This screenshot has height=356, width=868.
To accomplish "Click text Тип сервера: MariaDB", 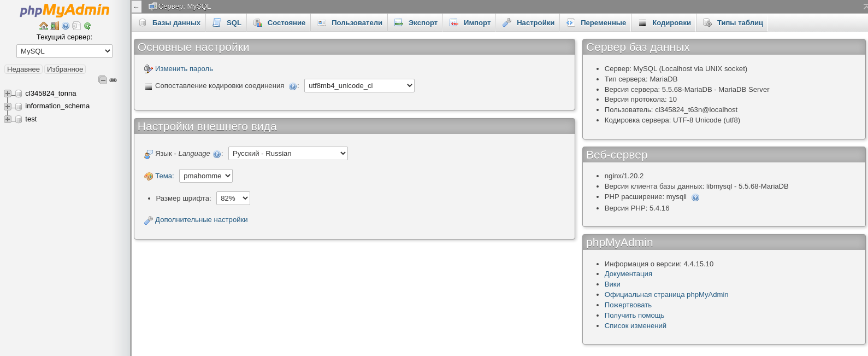I will (x=641, y=79).
